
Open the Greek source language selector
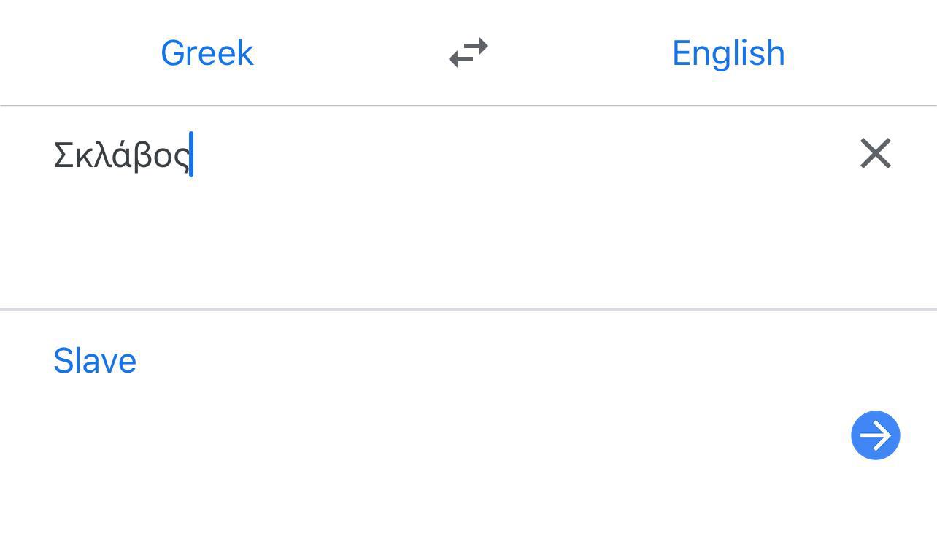[x=207, y=53]
